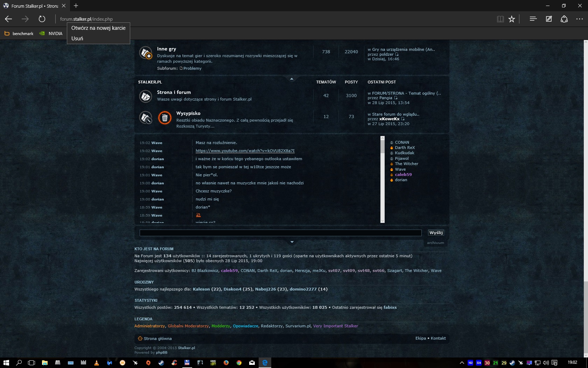Viewport: 588px width, 368px height.
Task: Click the orange trash bin Wysypisko icon
Action: [x=165, y=118]
